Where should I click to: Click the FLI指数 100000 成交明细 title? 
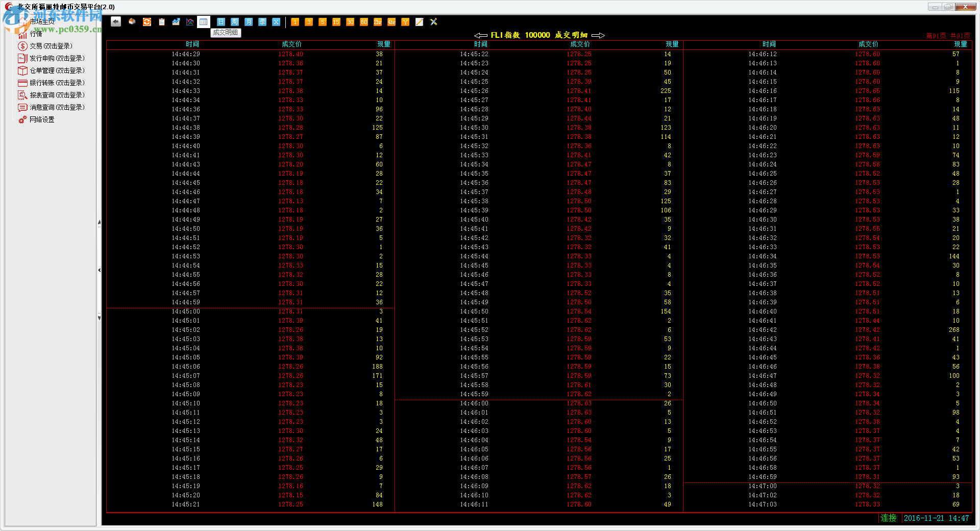539,35
